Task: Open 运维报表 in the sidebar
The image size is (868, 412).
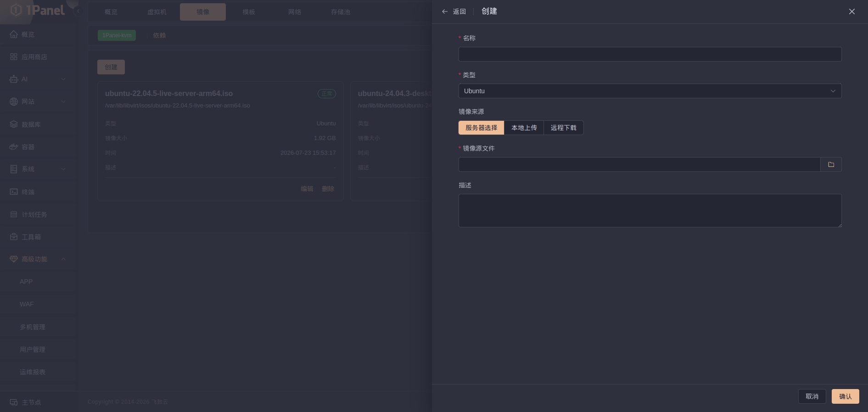Action: (33, 372)
